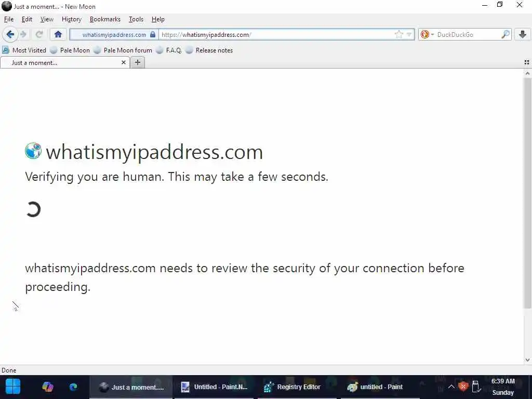The image size is (532, 399).
Task: Open the Home page button
Action: (x=58, y=35)
